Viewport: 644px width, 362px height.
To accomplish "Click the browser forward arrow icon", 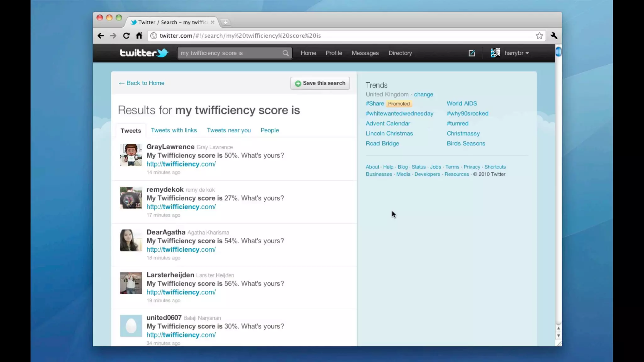I will pos(113,36).
